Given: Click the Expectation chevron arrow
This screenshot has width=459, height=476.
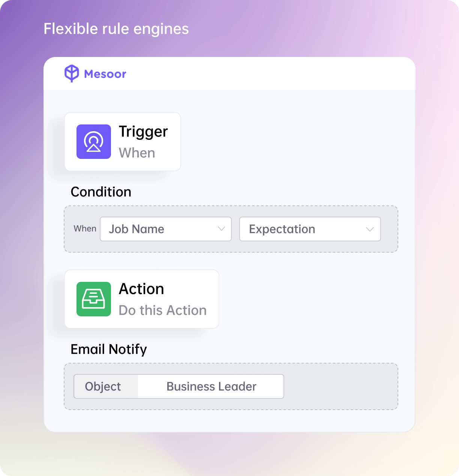Looking at the screenshot, I should tap(370, 229).
